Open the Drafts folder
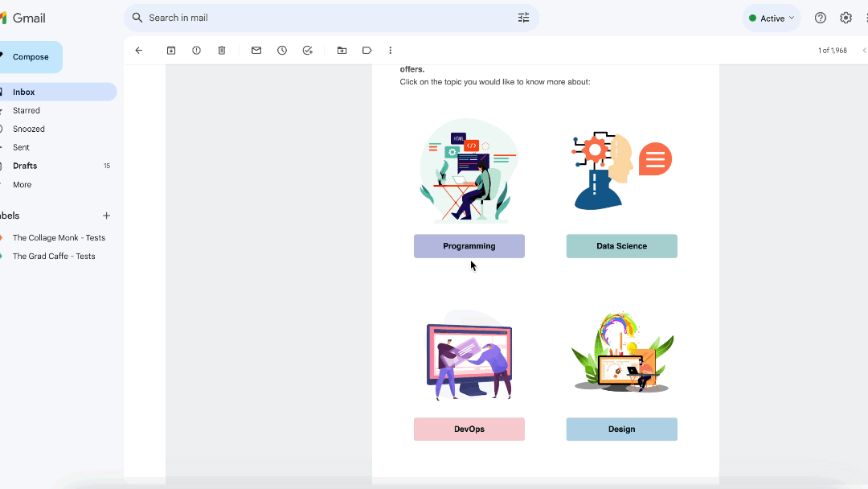Image resolution: width=868 pixels, height=489 pixels. (24, 166)
